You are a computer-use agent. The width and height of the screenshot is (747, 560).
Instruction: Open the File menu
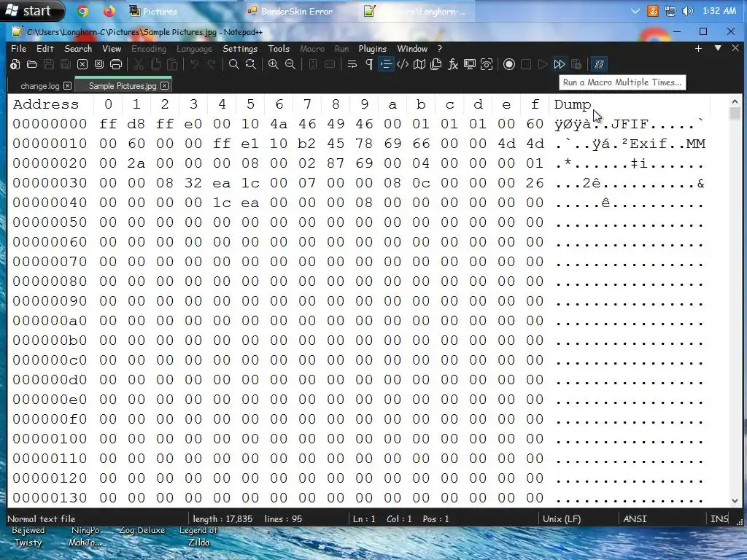18,49
